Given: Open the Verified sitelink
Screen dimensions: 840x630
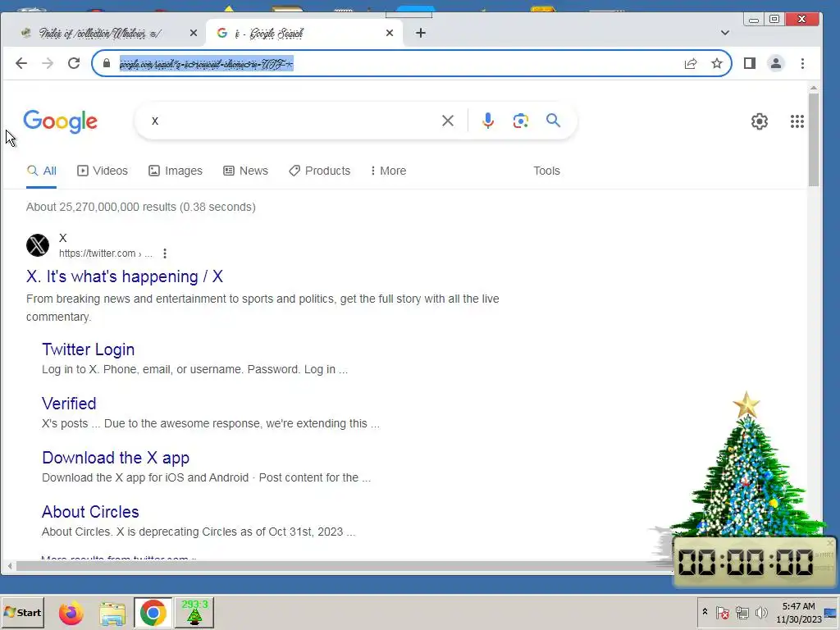Looking at the screenshot, I should [69, 404].
